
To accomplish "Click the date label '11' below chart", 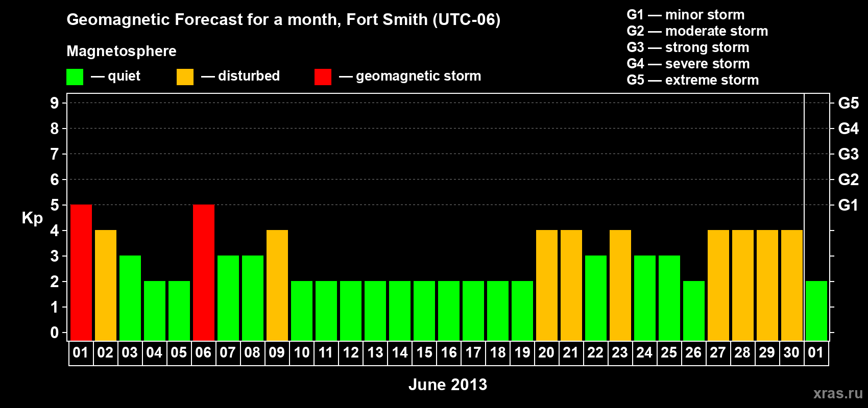I will coord(326,353).
